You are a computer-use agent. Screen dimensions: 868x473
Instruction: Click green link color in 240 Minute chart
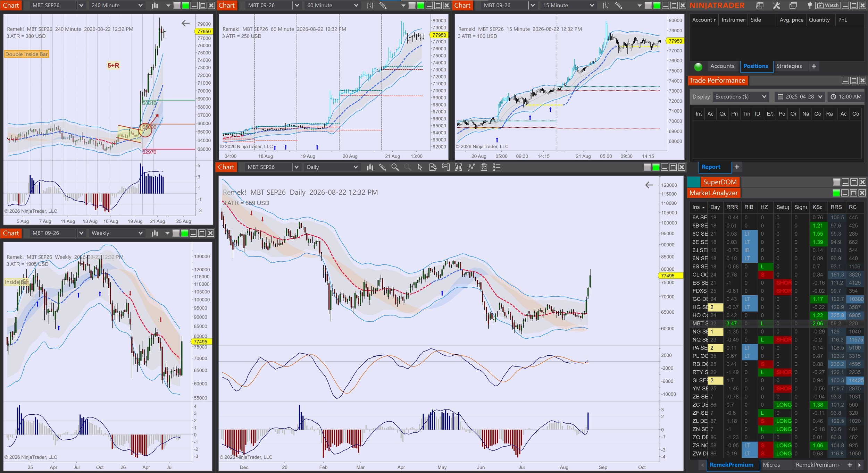coord(186,6)
